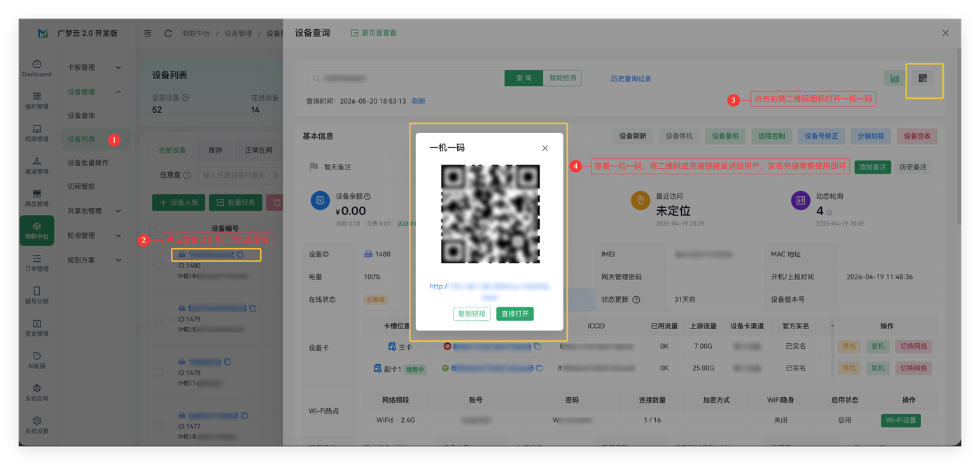The width and height of the screenshot is (980, 465).
Task: Click the 复制链接 button in popup
Action: click(x=472, y=314)
